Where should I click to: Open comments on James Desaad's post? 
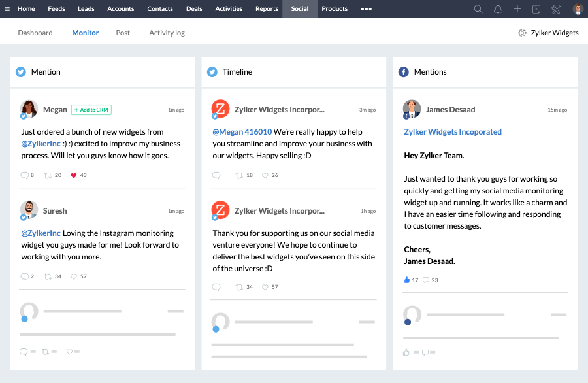425,280
